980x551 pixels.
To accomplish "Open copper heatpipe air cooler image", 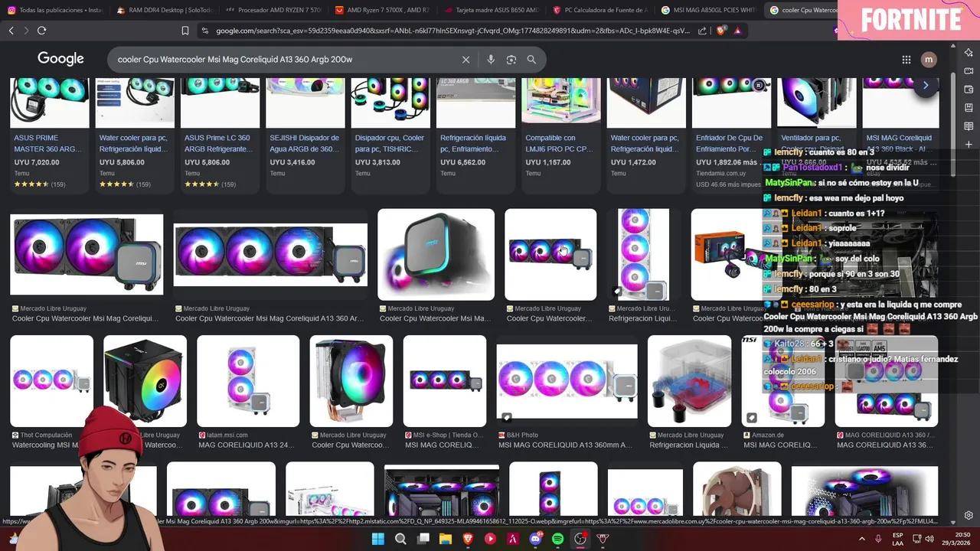I will [351, 381].
